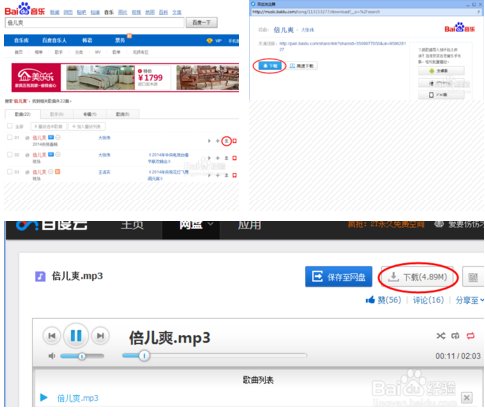Tick the checkbox for song row 01
485x416 pixels.
[10, 137]
